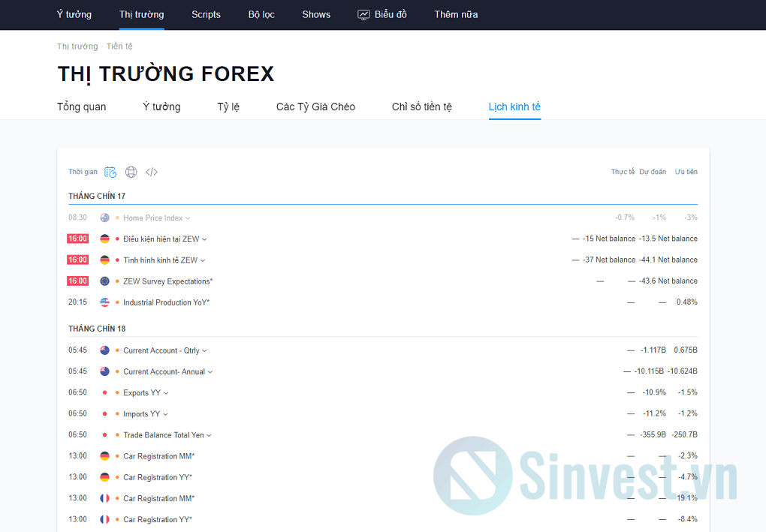This screenshot has height=532, width=766.
Task: Click the Industrial Production YoY event name
Action: [x=166, y=302]
